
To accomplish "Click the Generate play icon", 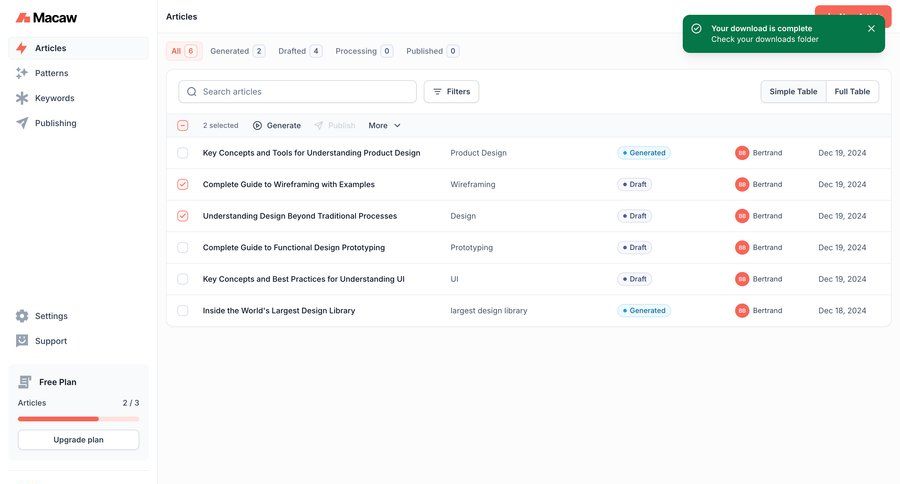I will 258,126.
